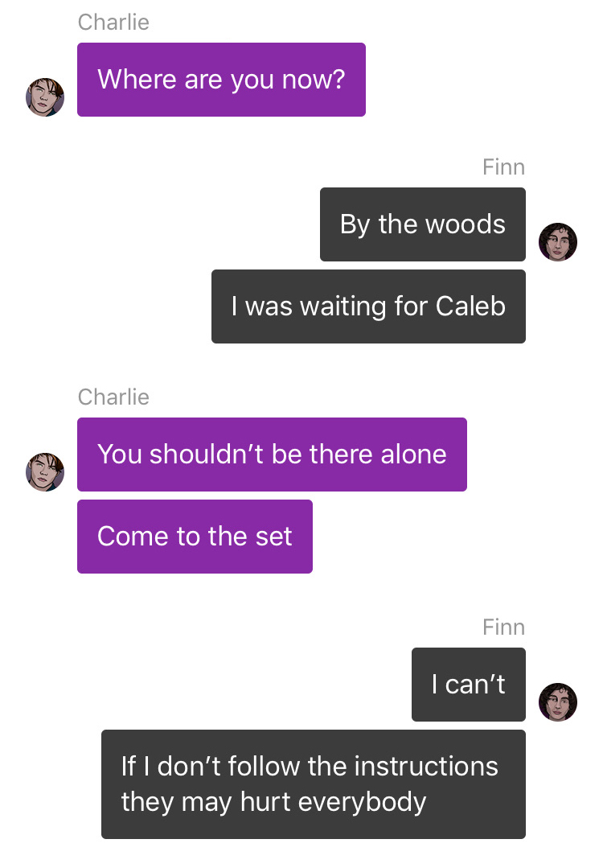Click the word 'Caleb' in Finn's message
Image resolution: width=603 pixels, height=868 pixels.
(470, 306)
